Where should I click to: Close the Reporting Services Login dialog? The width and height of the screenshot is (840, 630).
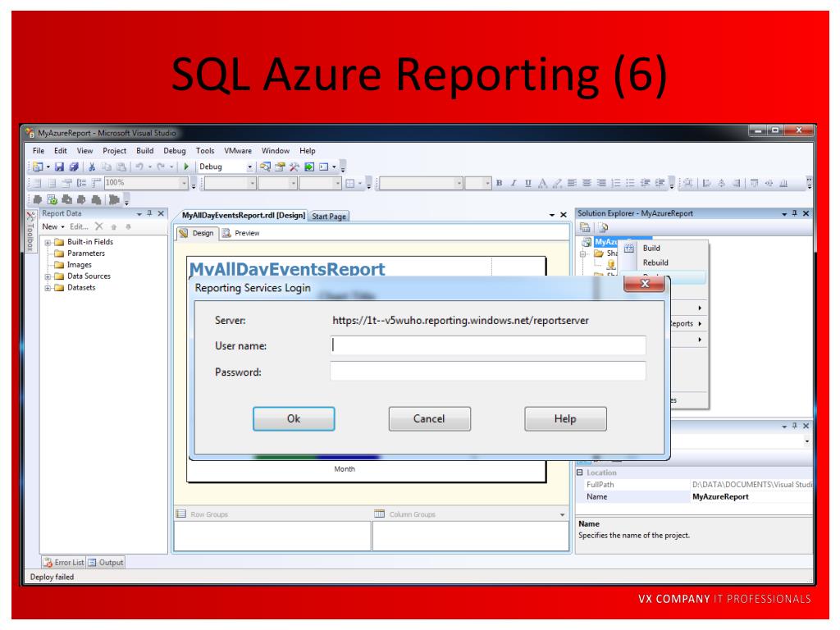(645, 283)
